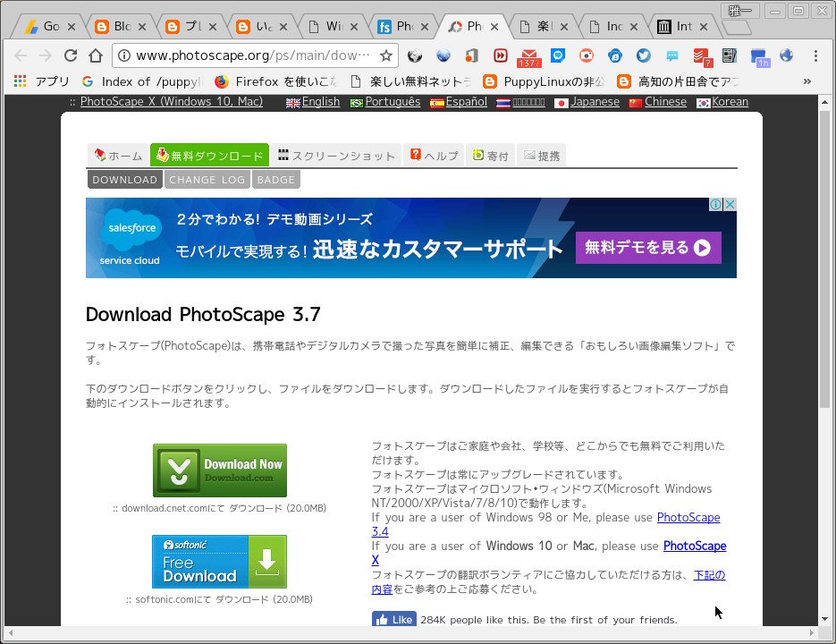The width and height of the screenshot is (836, 644).
Task: Open the apps grid in bookmarks bar
Action: pyautogui.click(x=21, y=81)
